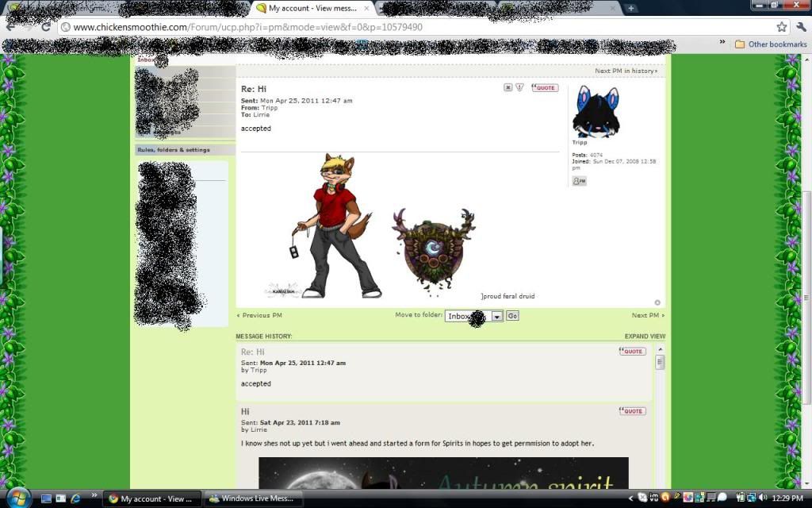Click the Switch between windows quick launch icon

coord(60,498)
